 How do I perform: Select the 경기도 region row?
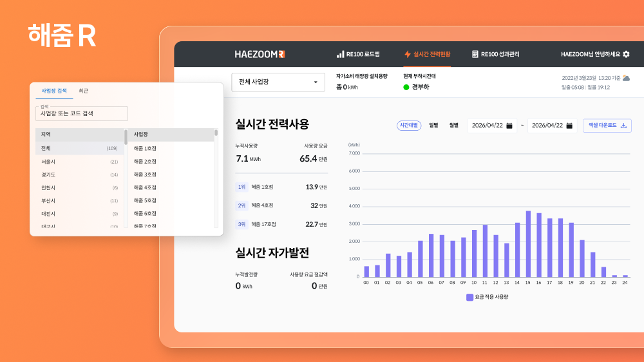point(80,175)
